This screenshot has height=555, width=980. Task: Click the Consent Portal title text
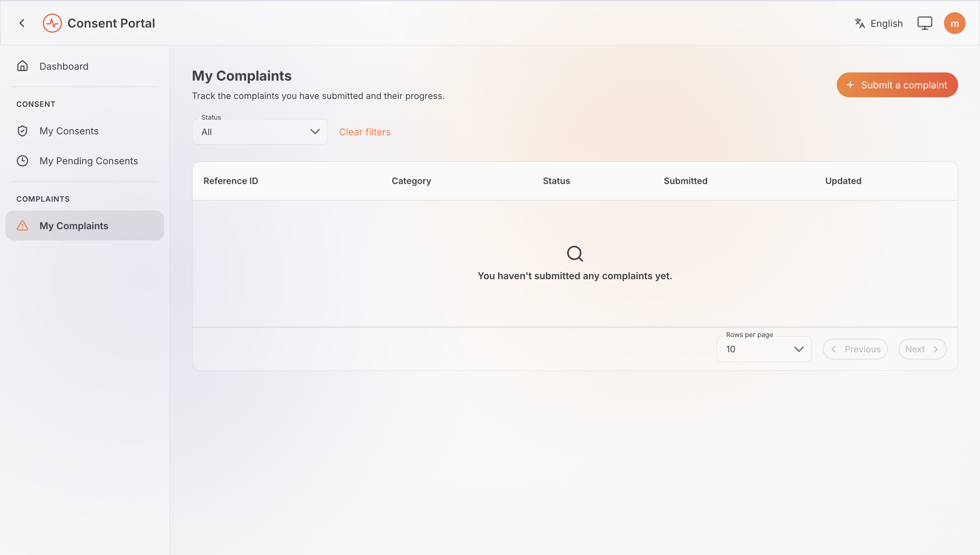111,23
